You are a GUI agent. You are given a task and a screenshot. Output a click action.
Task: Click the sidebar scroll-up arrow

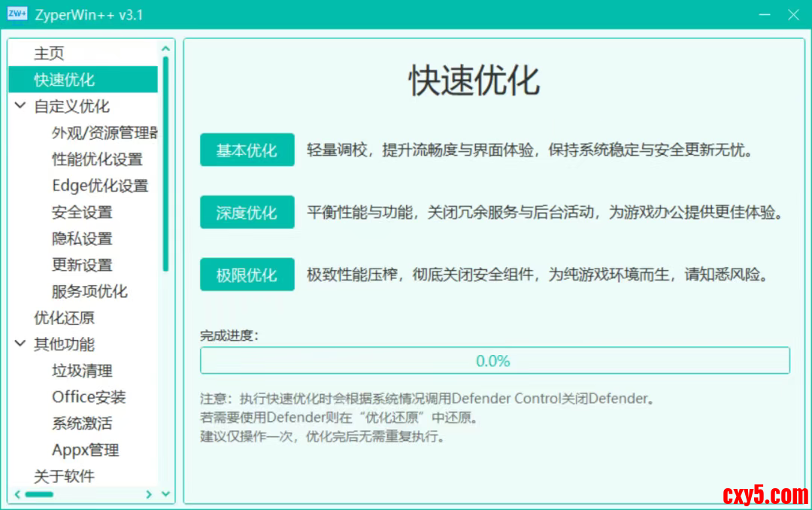pyautogui.click(x=165, y=49)
